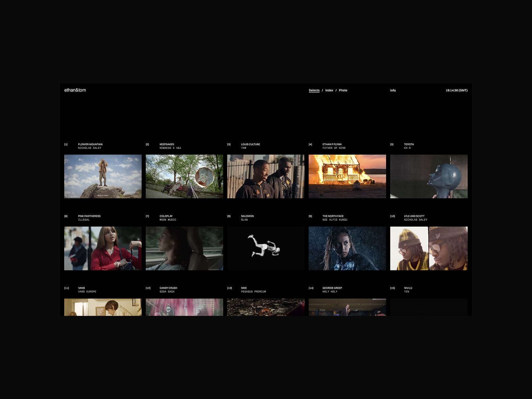This screenshot has height=399, width=532.
Task: Click the ethan&tom logo
Action: click(x=74, y=89)
